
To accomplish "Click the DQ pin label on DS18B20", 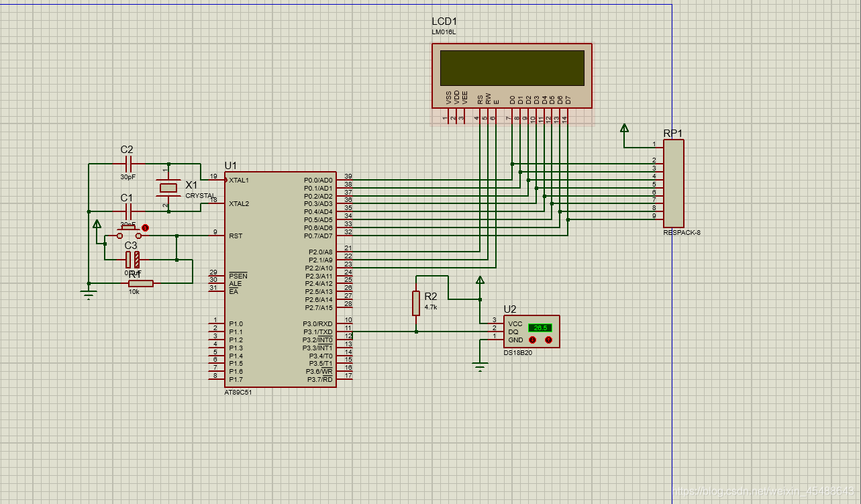I will point(513,332).
